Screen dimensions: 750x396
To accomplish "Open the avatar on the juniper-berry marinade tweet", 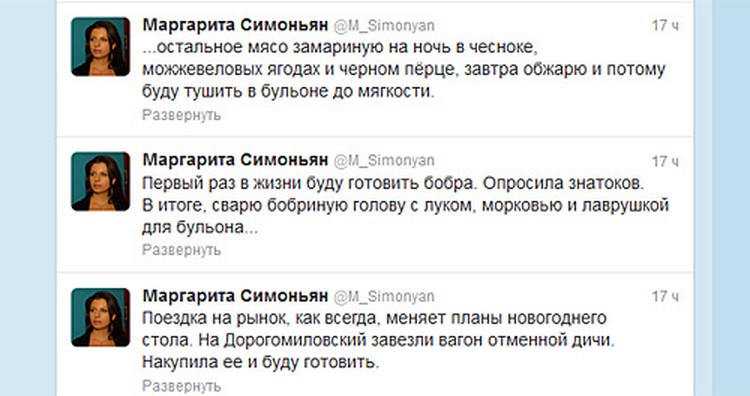I will click(100, 47).
